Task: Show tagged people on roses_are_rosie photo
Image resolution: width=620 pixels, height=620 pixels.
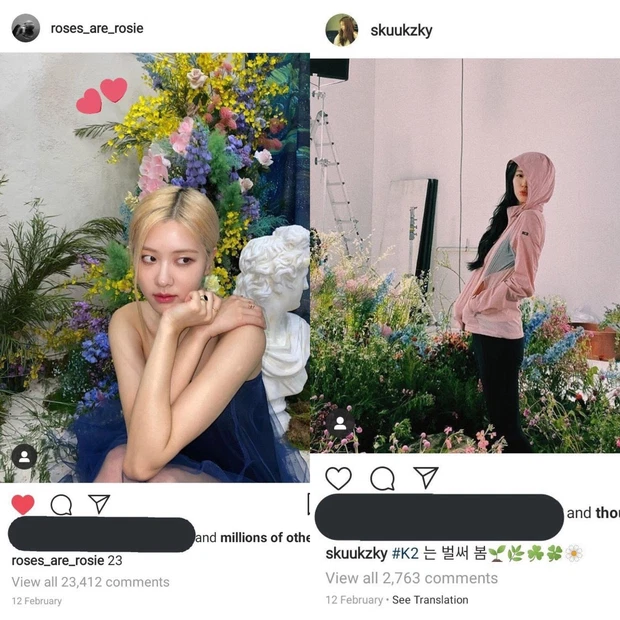Action: point(24,457)
